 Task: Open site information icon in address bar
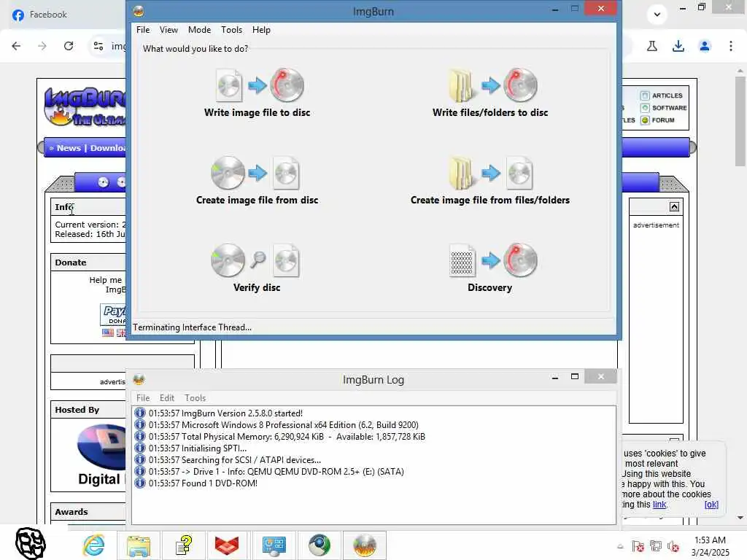[x=98, y=46]
